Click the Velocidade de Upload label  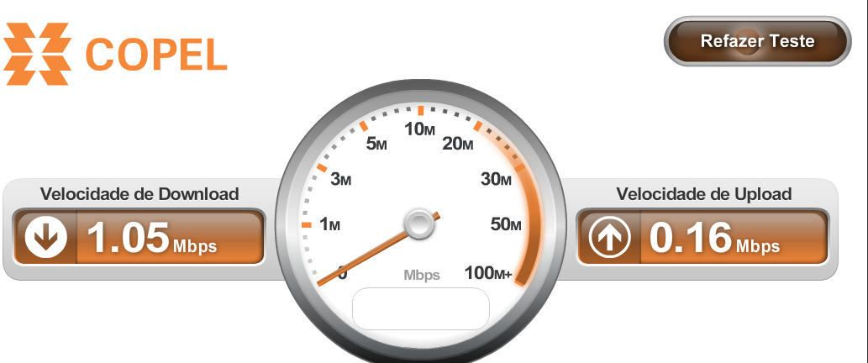(x=704, y=194)
